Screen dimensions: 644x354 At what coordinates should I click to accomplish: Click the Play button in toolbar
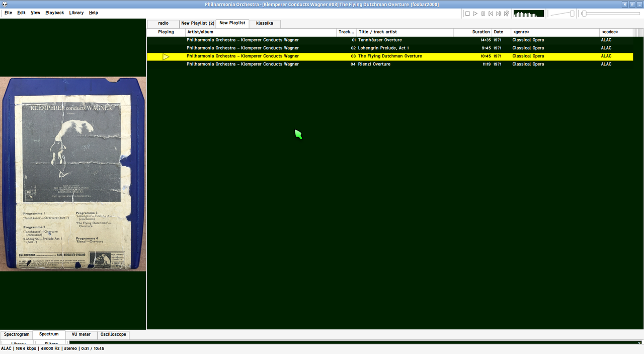(475, 14)
